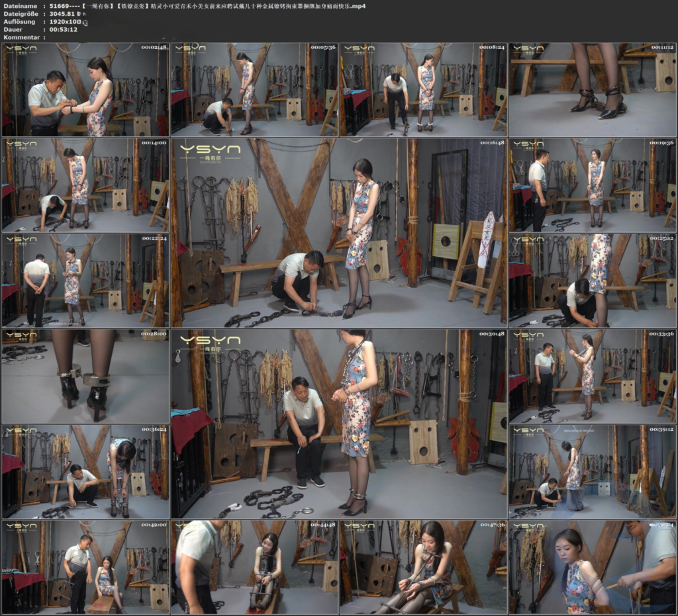This screenshot has width=678, height=616.
Task: Open the thumbnail stamped 00:44:48
Action: [254, 567]
